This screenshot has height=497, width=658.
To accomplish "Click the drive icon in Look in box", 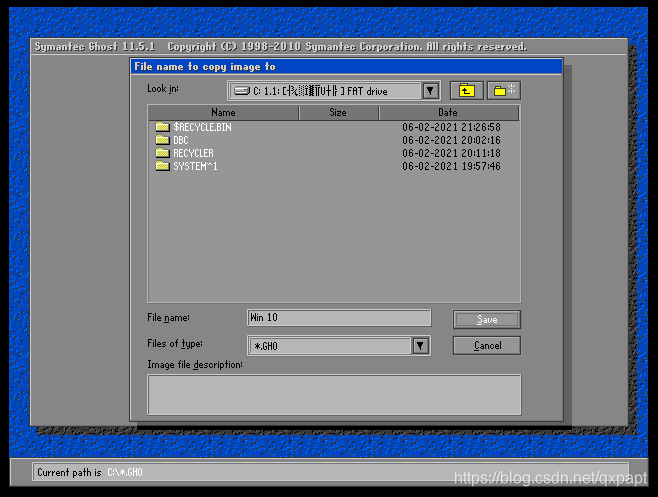I will click(242, 91).
